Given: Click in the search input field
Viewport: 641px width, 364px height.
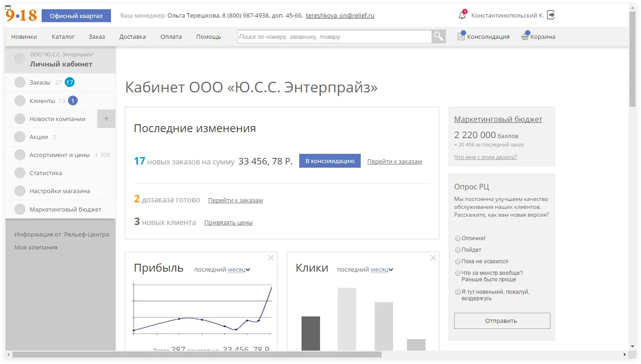Looking at the screenshot, I should pyautogui.click(x=335, y=36).
